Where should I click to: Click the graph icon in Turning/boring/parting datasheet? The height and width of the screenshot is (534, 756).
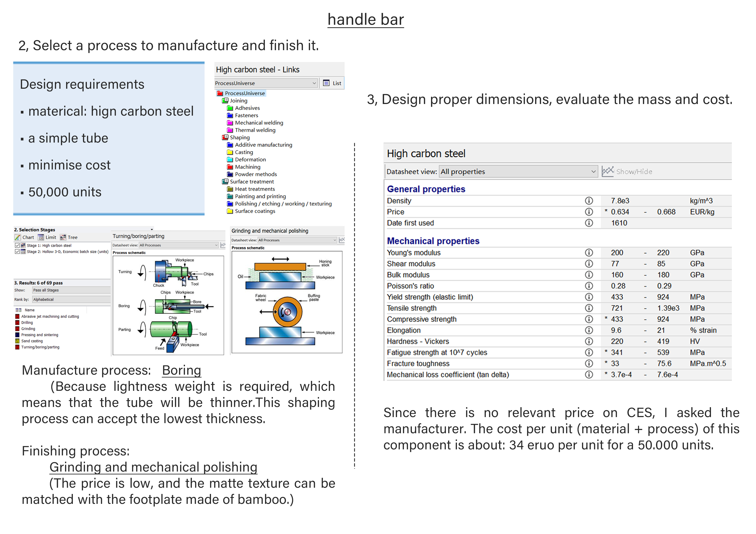click(223, 245)
